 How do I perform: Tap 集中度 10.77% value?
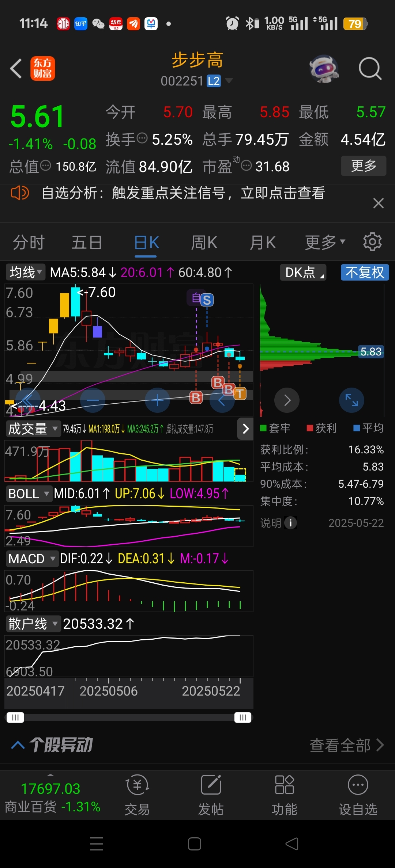tap(366, 501)
